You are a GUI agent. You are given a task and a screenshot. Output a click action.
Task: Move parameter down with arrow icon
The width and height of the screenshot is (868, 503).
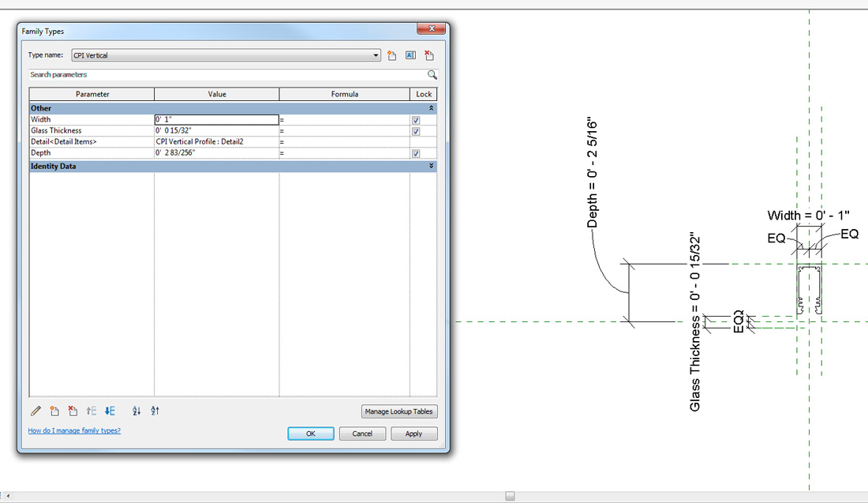click(x=110, y=411)
